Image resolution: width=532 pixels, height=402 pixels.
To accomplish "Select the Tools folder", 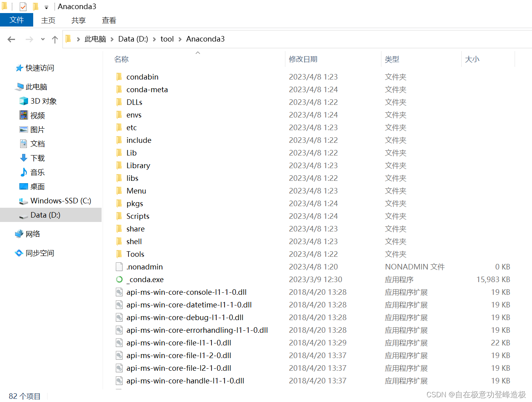I will [135, 254].
